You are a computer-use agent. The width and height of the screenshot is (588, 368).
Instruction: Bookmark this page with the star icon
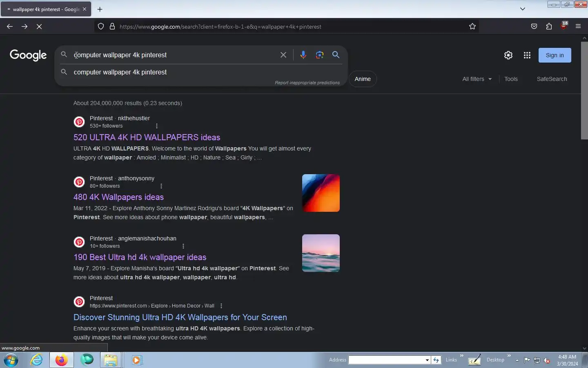click(x=472, y=27)
